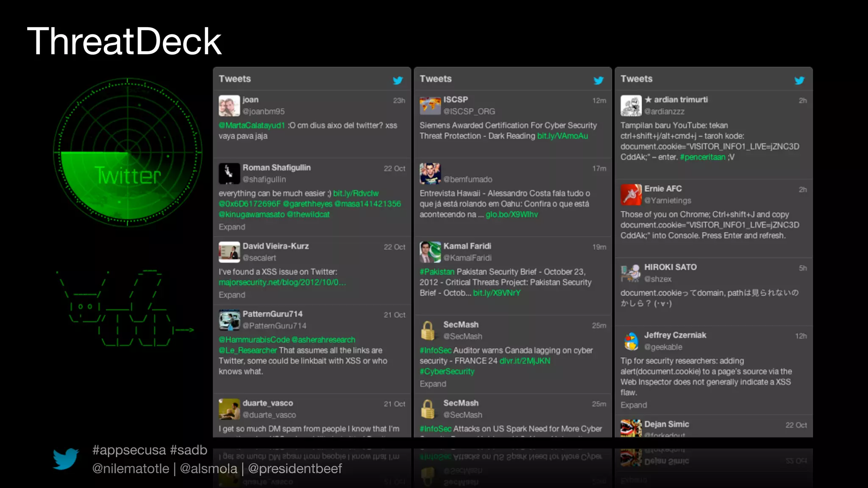Image resolution: width=868 pixels, height=488 pixels.
Task: Open Ernie AFC red avatar
Action: click(x=631, y=194)
